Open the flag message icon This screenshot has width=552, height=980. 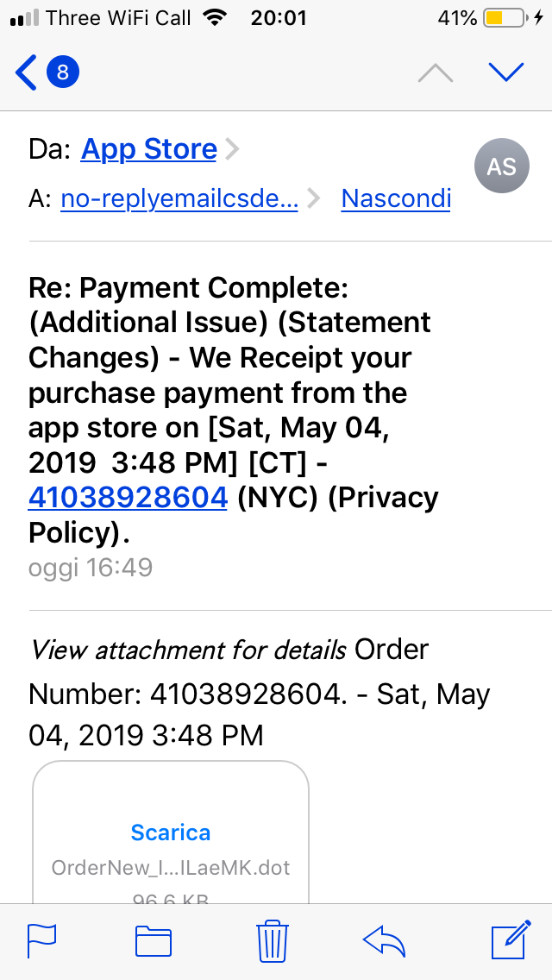42,940
